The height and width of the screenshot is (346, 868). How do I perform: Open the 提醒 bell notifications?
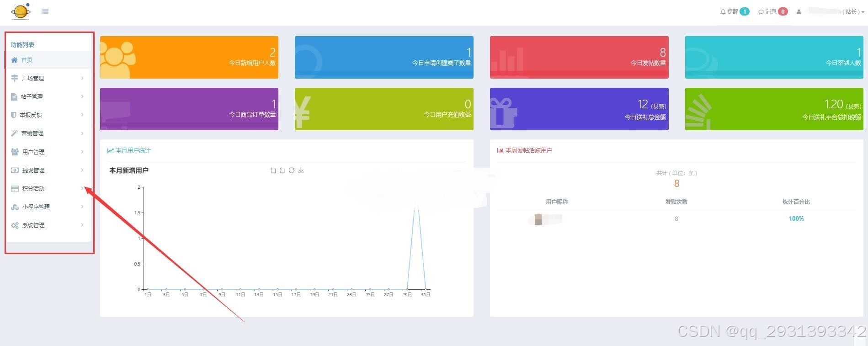734,12
